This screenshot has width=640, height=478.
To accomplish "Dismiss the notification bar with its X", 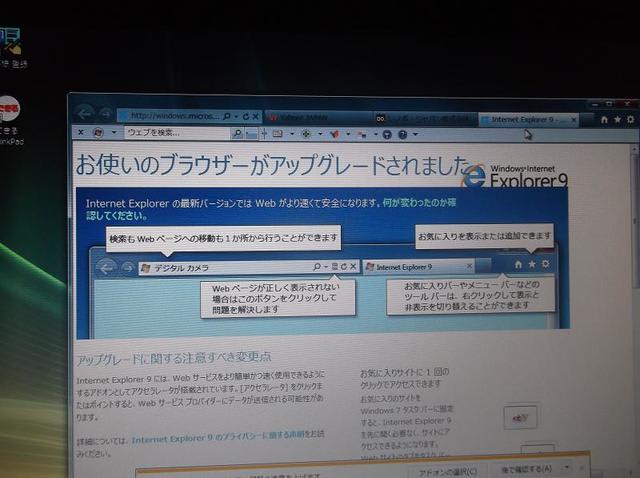I will click(582, 467).
